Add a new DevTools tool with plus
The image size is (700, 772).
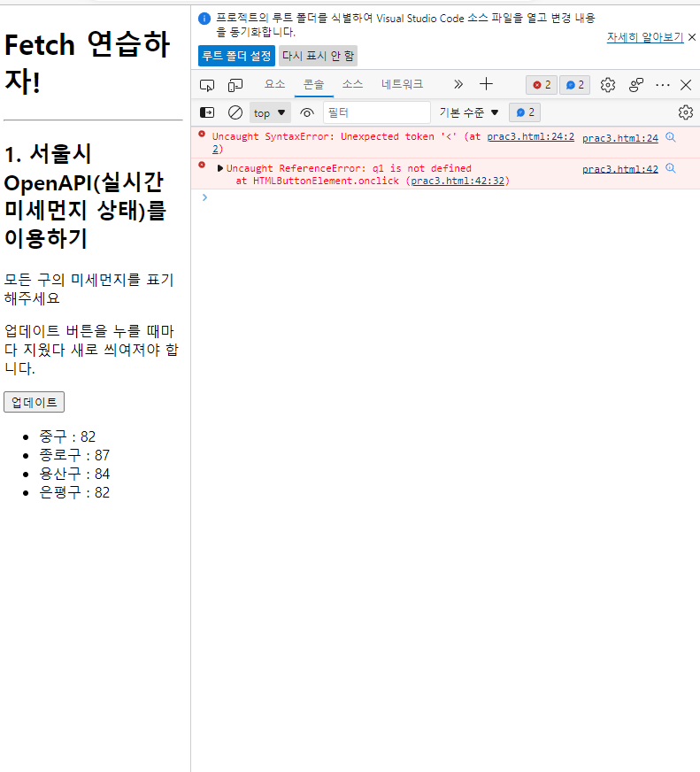486,84
